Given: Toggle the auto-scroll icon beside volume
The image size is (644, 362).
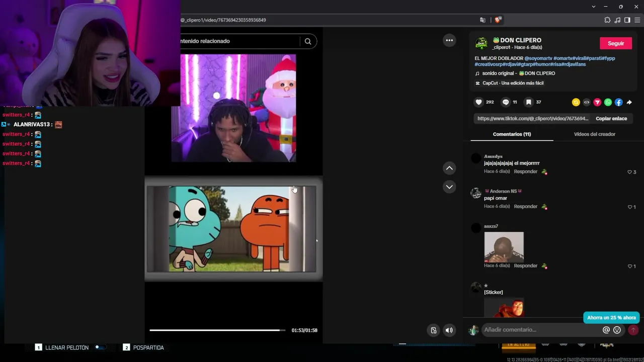Looking at the screenshot, I should (x=434, y=330).
